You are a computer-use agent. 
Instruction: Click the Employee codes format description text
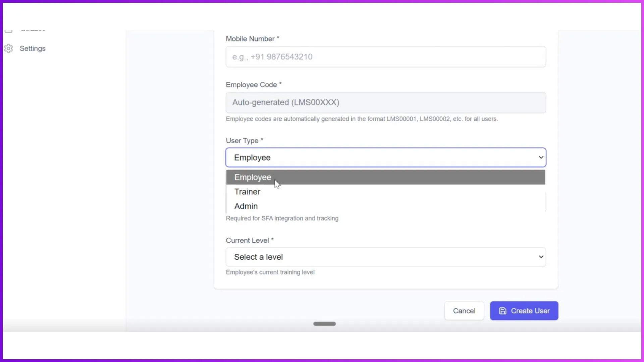[x=362, y=119]
